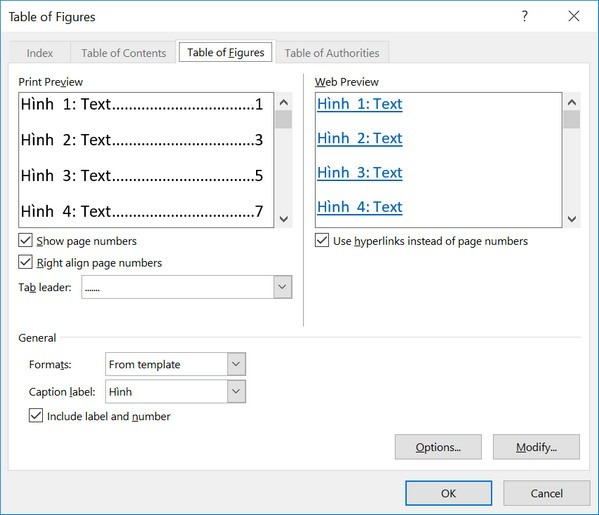Open the Table of Authorities tab
599x515 pixels.
332,53
